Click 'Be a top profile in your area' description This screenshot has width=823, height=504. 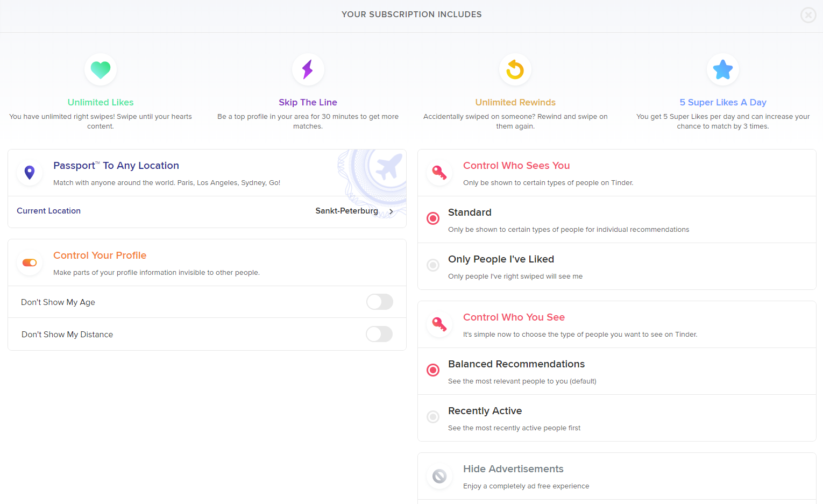pyautogui.click(x=308, y=122)
